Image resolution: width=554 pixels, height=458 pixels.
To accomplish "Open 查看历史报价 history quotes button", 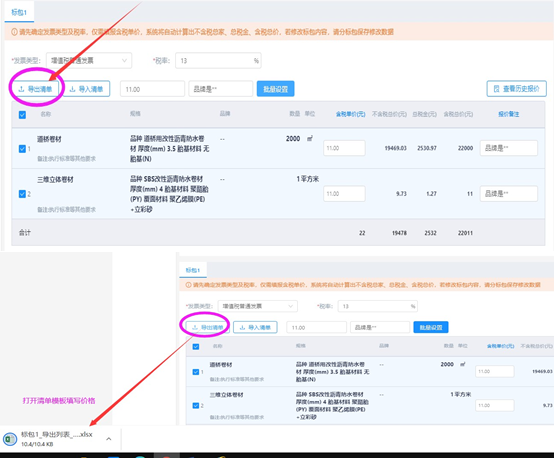I will coord(517,88).
